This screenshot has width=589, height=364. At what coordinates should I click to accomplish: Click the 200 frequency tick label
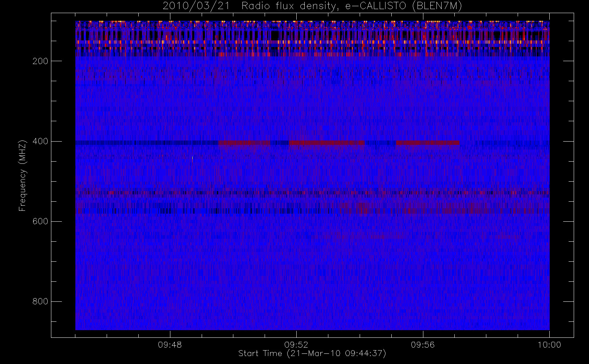tap(40, 61)
